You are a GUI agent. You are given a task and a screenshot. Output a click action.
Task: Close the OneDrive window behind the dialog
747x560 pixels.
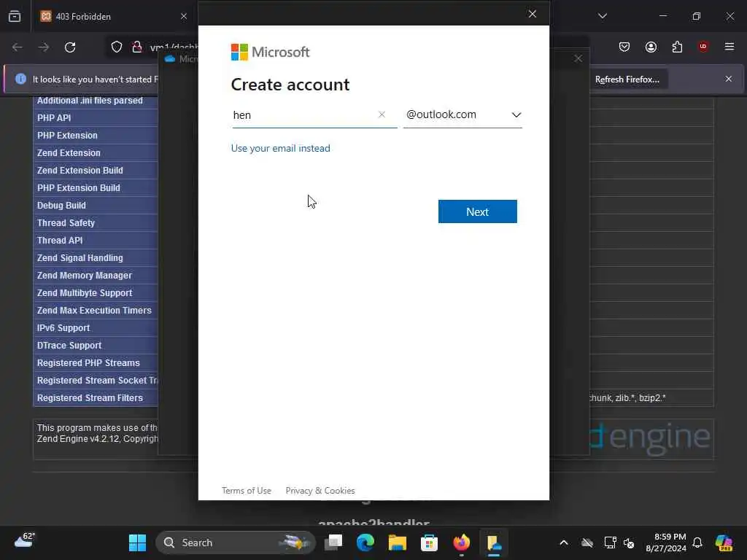click(x=578, y=58)
